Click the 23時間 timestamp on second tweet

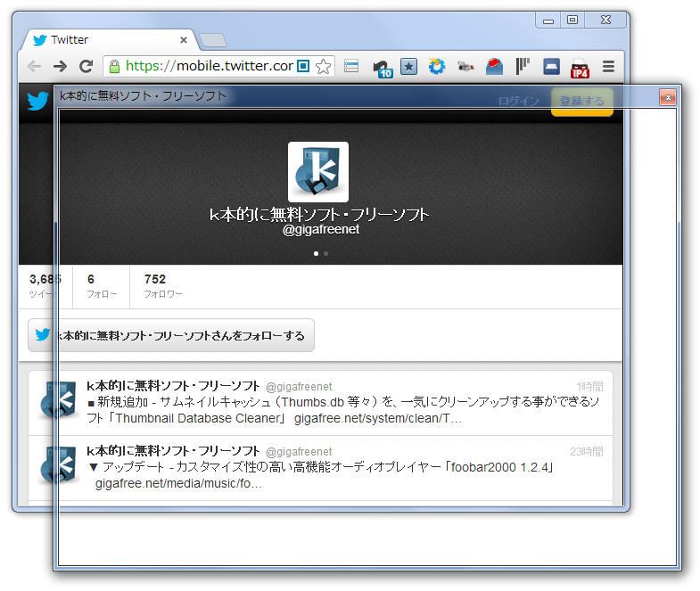pyautogui.click(x=587, y=451)
